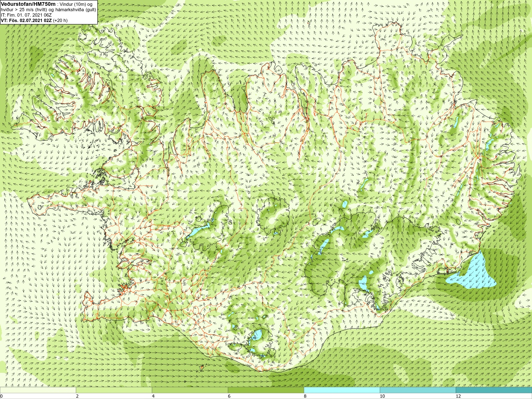Click the legend tick label "2"

[77, 396]
